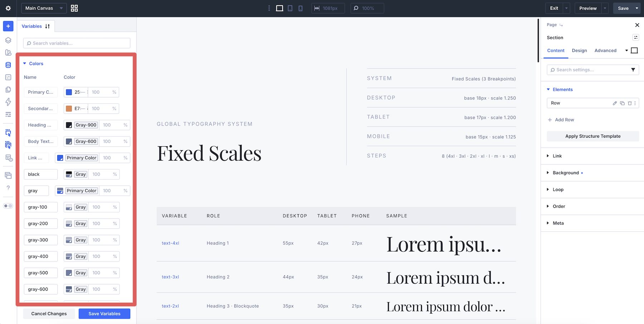The width and height of the screenshot is (644, 324).
Task: Click Add Row
Action: point(561,120)
